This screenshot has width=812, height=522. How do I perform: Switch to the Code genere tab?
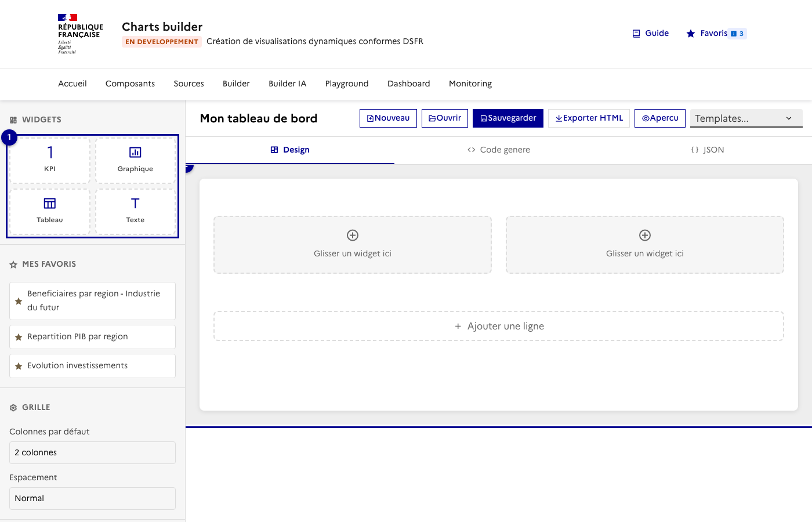tap(499, 149)
